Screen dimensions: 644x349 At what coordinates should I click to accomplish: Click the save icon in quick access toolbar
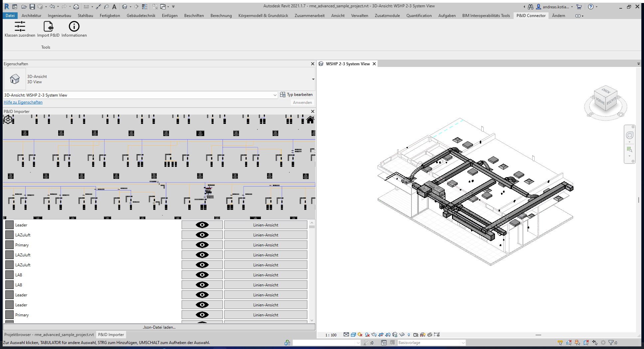[x=32, y=7]
